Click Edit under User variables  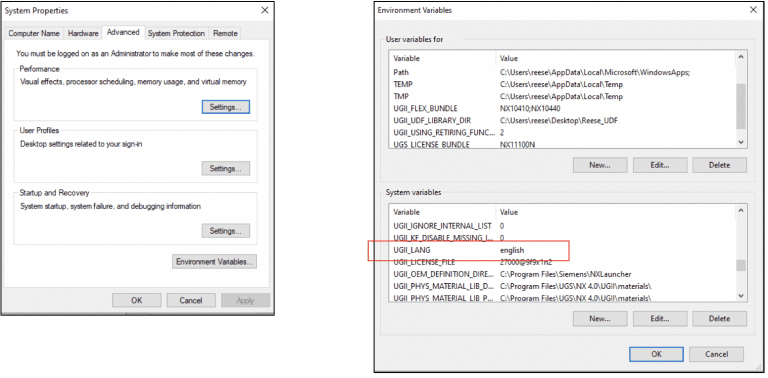pos(660,165)
